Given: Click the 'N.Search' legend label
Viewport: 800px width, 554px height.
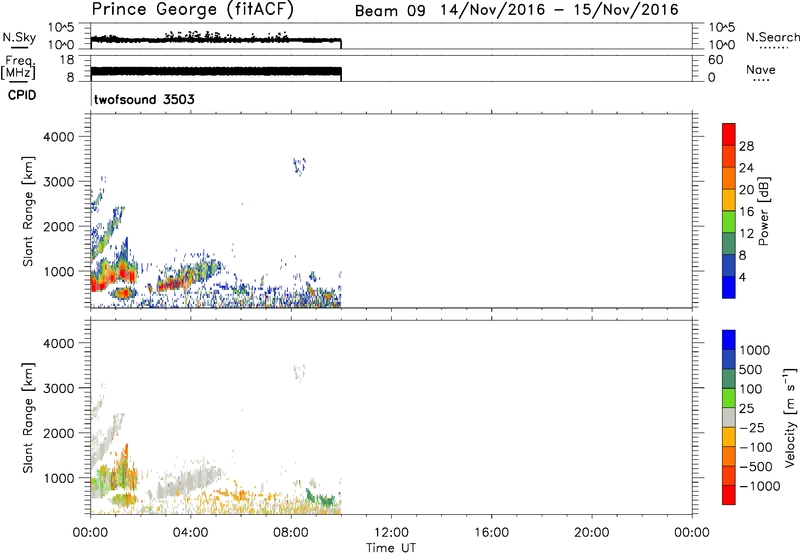Looking at the screenshot, I should [773, 37].
